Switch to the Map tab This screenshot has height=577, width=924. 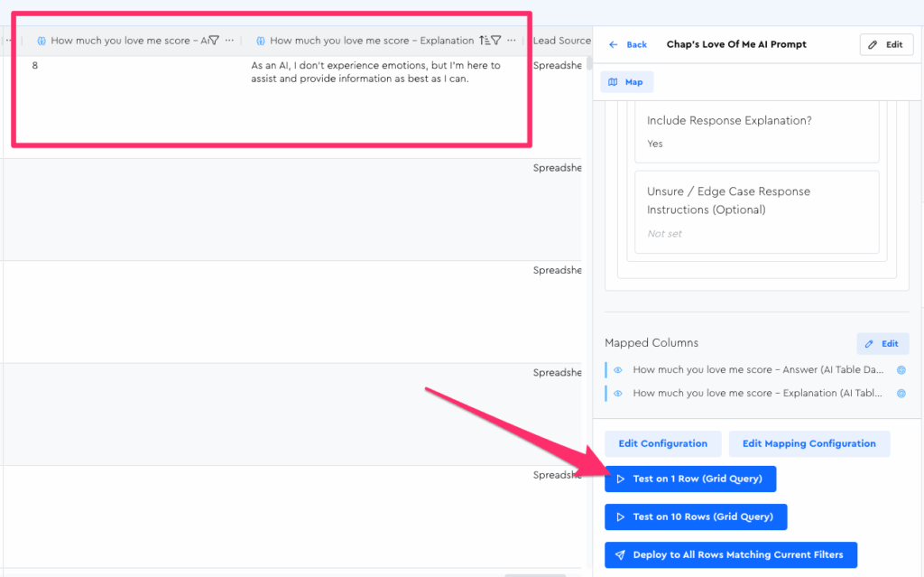point(626,82)
